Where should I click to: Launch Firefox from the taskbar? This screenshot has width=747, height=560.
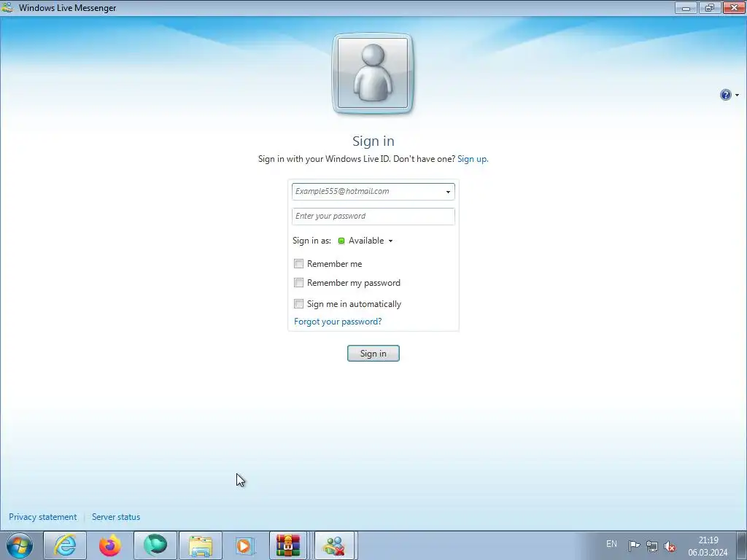110,545
